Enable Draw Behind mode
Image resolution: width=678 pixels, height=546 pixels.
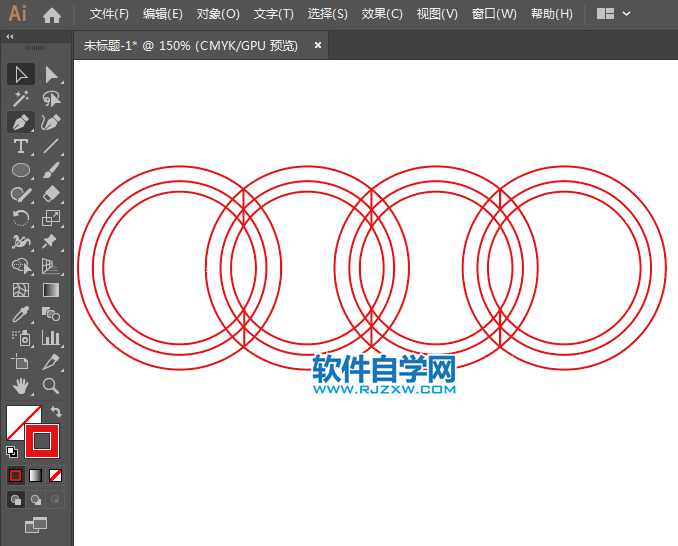coord(36,500)
